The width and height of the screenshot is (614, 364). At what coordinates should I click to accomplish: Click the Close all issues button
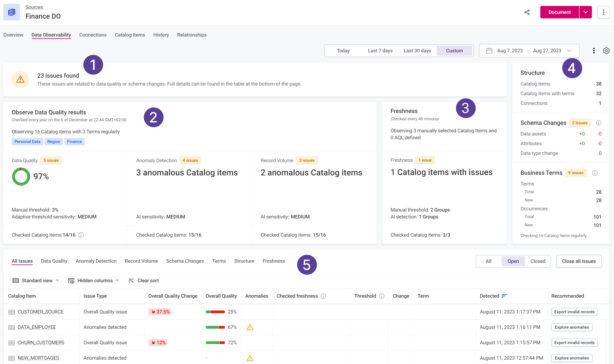tap(578, 261)
